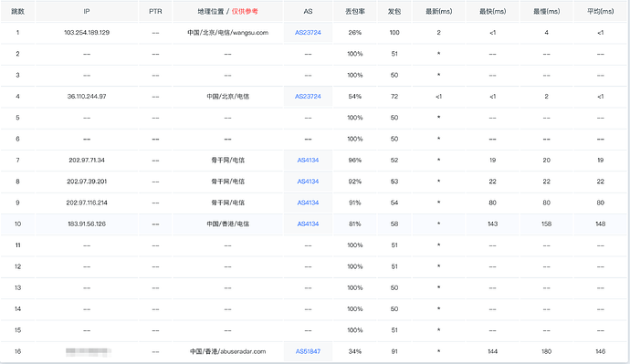Click the fastest latency value 144
Screen dimensions: 630x364
point(493,351)
